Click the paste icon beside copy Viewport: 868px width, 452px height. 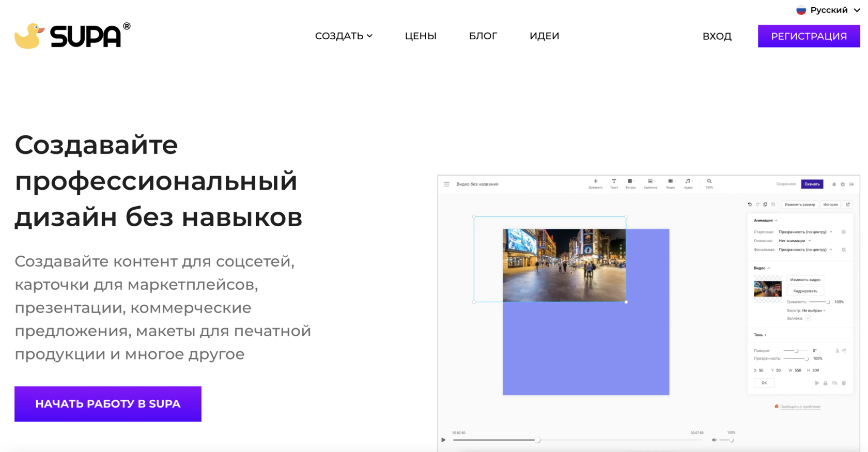click(x=773, y=205)
